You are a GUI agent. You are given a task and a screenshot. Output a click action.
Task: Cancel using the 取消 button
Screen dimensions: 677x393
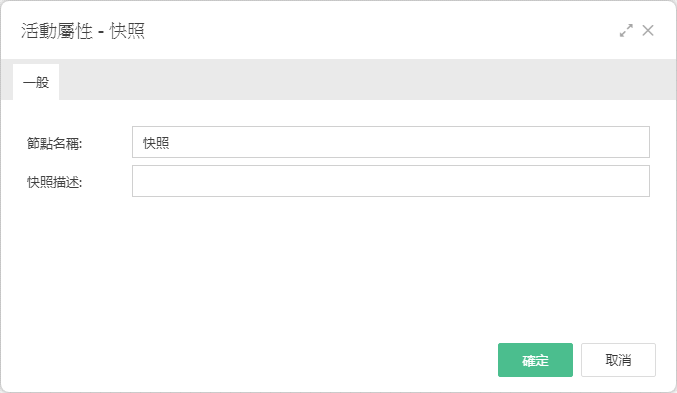[x=618, y=360]
